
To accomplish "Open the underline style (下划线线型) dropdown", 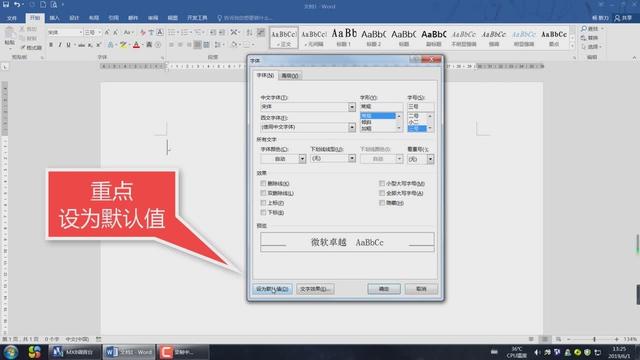I will [352, 158].
